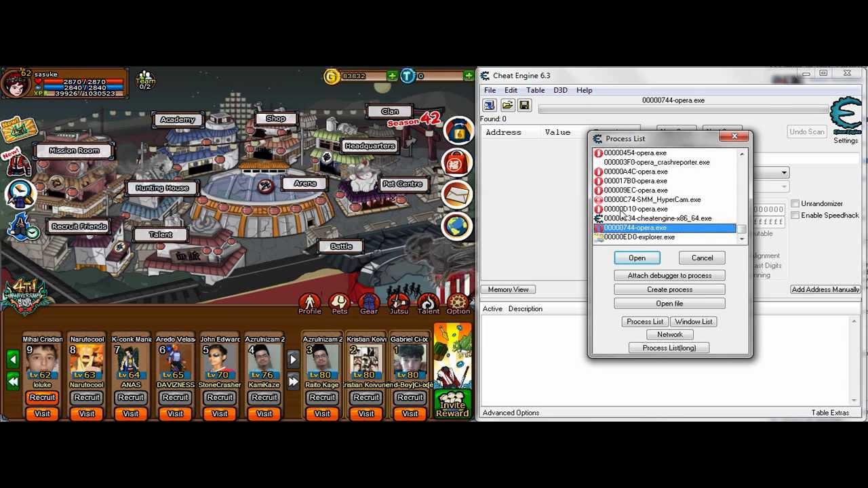The height and width of the screenshot is (488, 868).
Task: Click Cancel in Process List dialog
Action: [702, 258]
